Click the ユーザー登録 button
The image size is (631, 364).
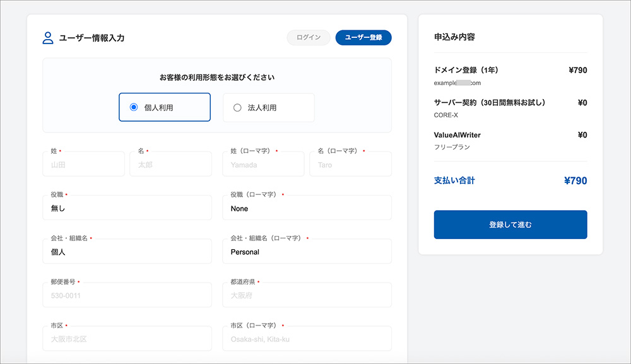[363, 37]
